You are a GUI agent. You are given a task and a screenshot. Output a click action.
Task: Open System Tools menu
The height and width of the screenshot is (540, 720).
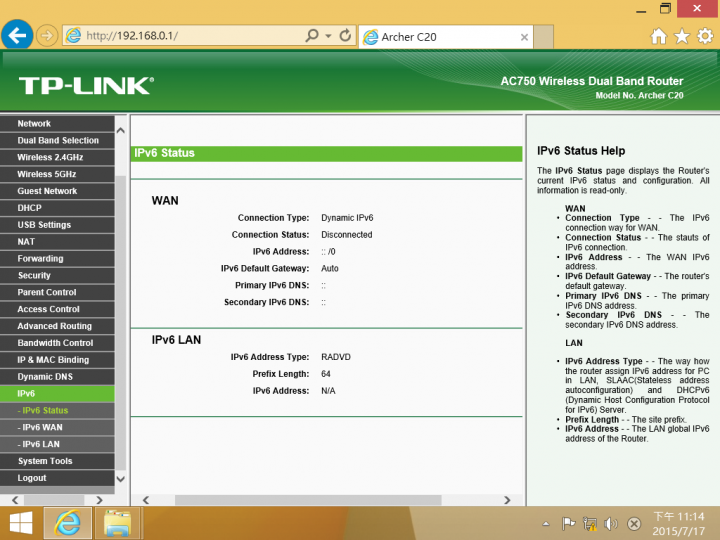pyautogui.click(x=57, y=461)
